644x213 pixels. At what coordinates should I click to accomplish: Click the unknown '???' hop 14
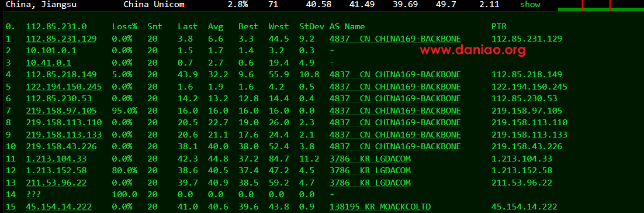[x=33, y=194]
